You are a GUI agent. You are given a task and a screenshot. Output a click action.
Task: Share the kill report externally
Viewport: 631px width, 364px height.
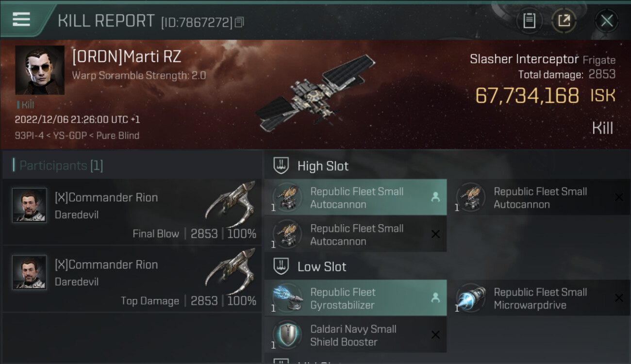[x=564, y=20]
